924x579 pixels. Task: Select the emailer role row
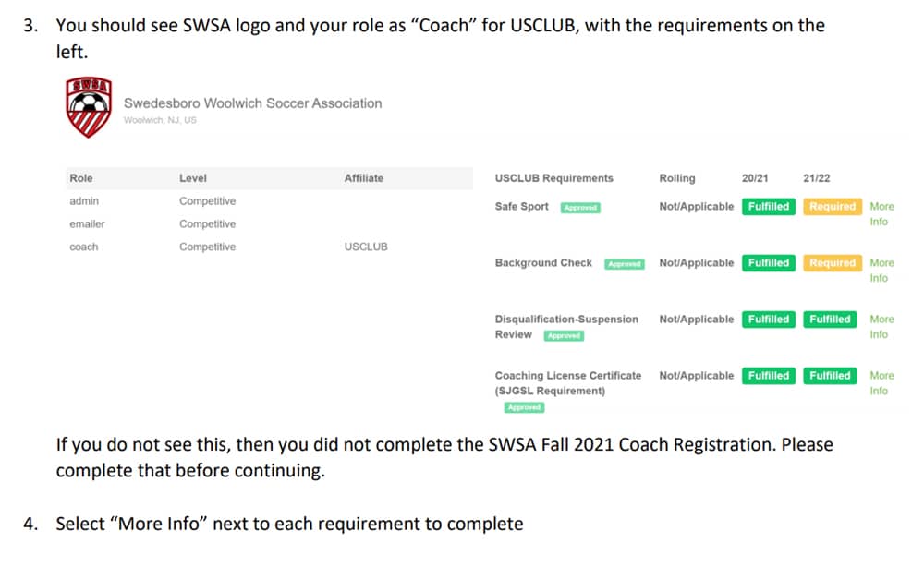269,223
